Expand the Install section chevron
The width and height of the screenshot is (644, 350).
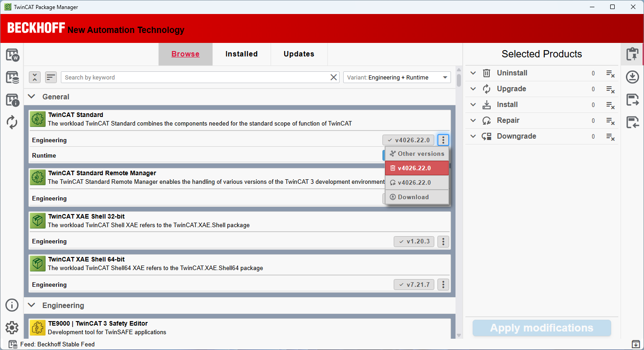tap(473, 105)
